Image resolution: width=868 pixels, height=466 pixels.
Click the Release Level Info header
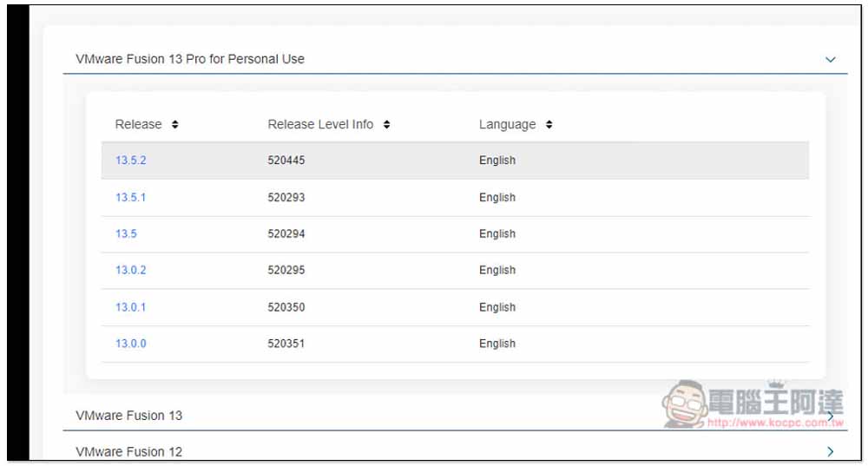320,124
